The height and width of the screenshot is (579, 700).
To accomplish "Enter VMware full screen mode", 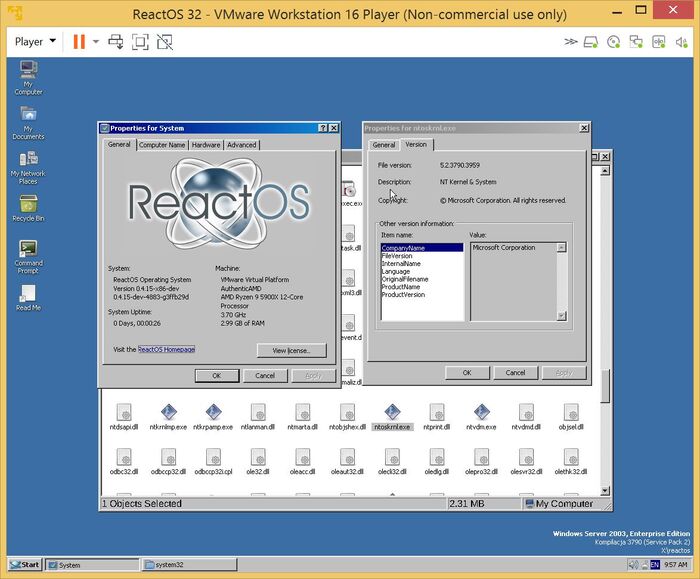I will [x=140, y=42].
